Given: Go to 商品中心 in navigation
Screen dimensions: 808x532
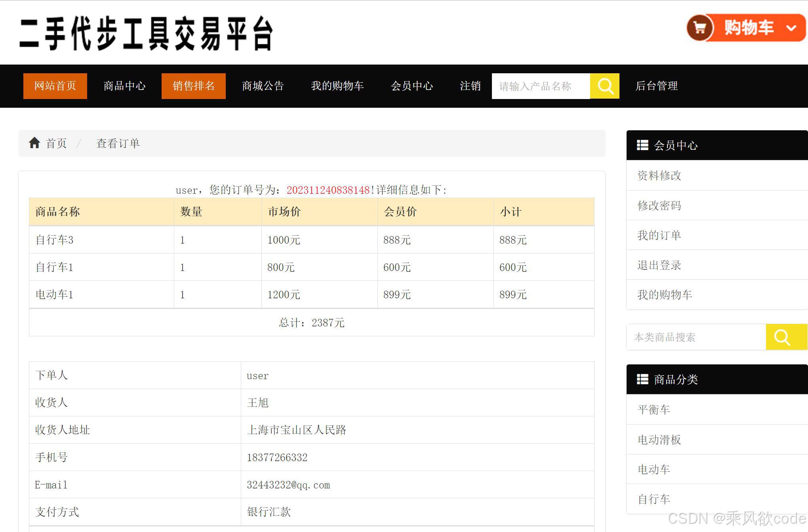Looking at the screenshot, I should point(124,86).
